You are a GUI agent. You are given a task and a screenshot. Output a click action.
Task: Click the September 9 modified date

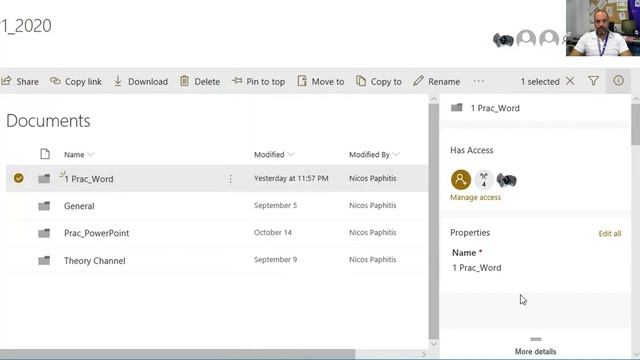(x=276, y=260)
